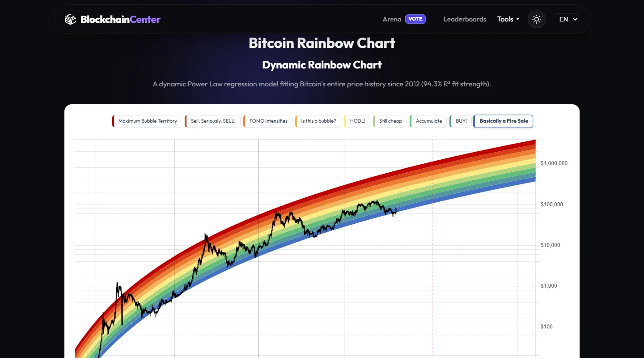Toggle the Accumulate legend band
This screenshot has height=358, width=644.
(x=428, y=121)
